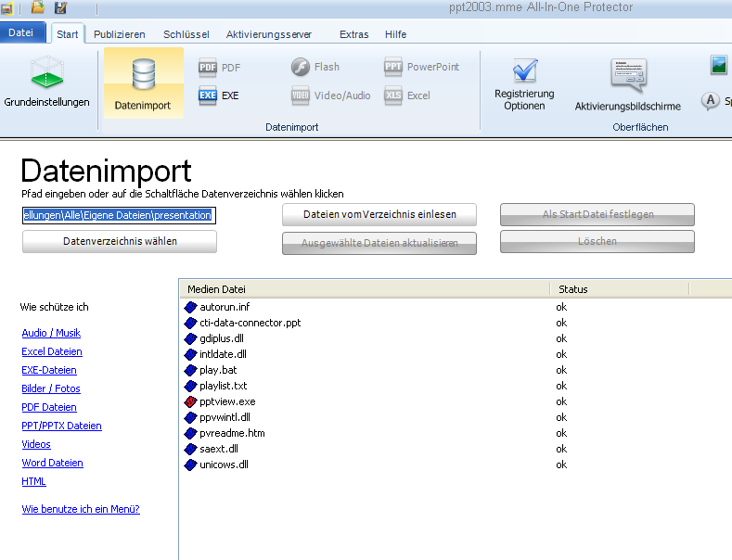
Task: Choose the EXE import icon
Action: (208, 95)
